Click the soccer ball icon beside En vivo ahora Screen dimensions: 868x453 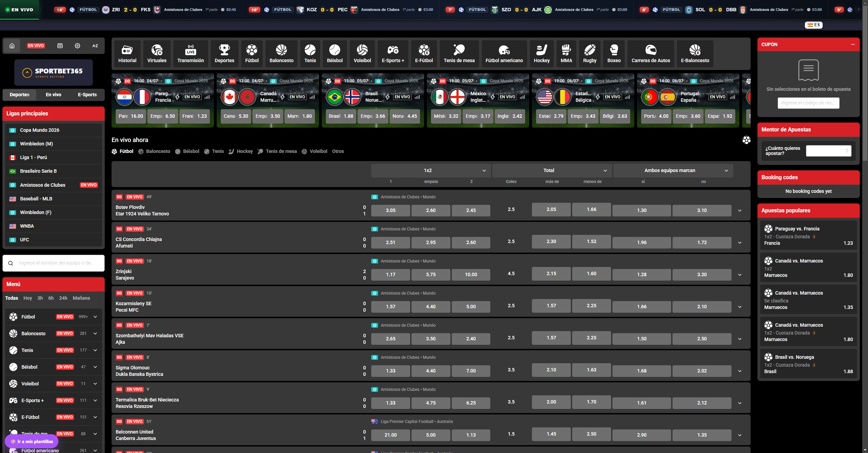point(747,140)
